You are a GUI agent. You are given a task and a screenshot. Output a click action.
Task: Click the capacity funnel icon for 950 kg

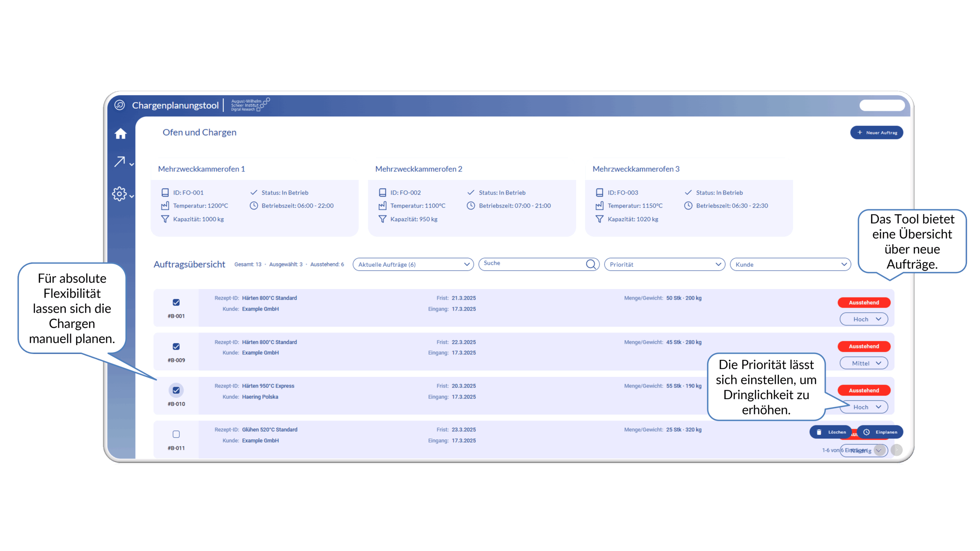[382, 219]
